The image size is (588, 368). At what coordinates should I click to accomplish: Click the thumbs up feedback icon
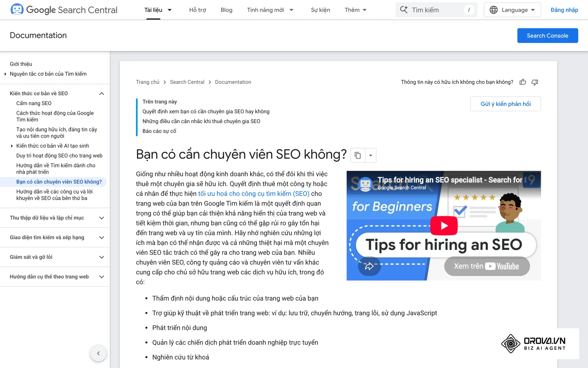523,82
